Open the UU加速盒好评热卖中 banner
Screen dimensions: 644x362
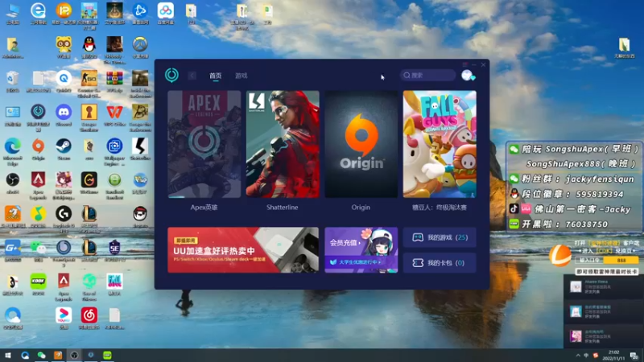click(243, 250)
